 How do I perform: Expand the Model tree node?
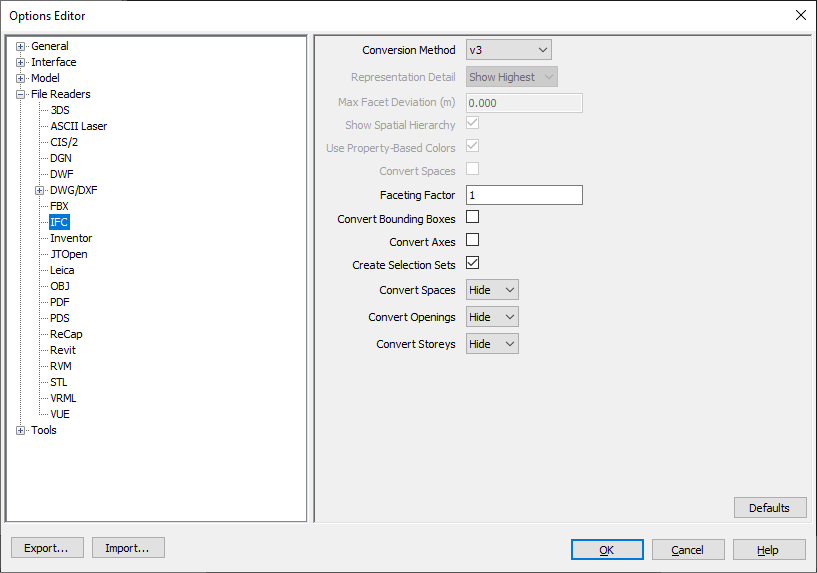[20, 79]
